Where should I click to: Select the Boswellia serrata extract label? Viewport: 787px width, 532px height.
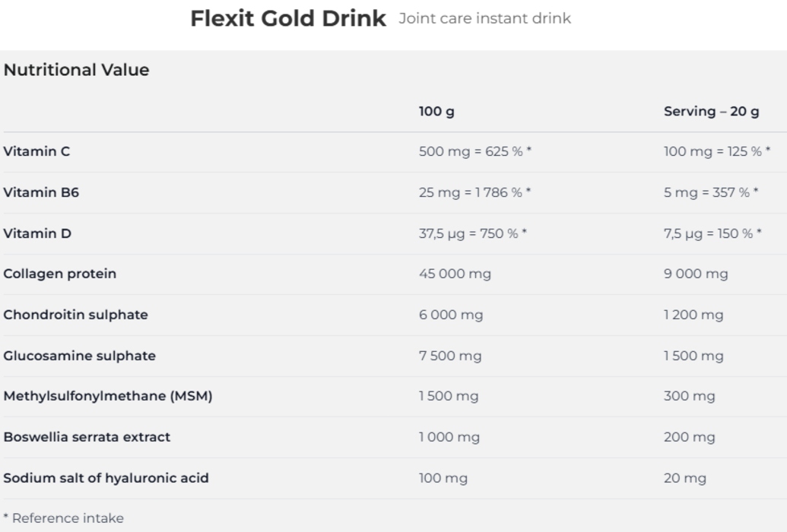point(87,437)
